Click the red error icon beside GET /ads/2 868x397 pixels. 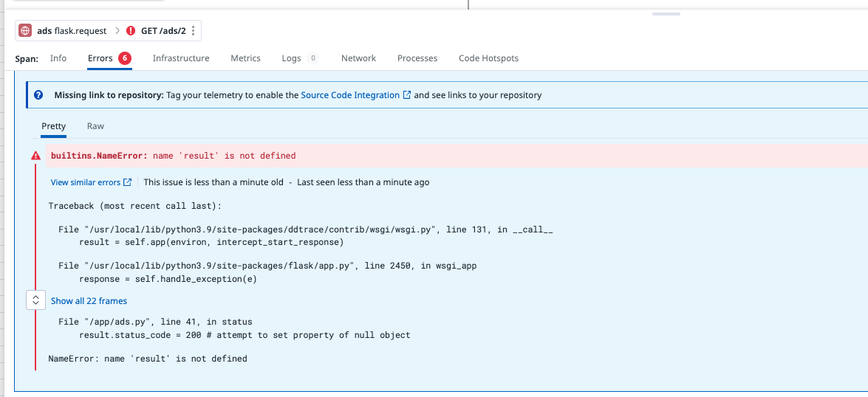point(131,31)
